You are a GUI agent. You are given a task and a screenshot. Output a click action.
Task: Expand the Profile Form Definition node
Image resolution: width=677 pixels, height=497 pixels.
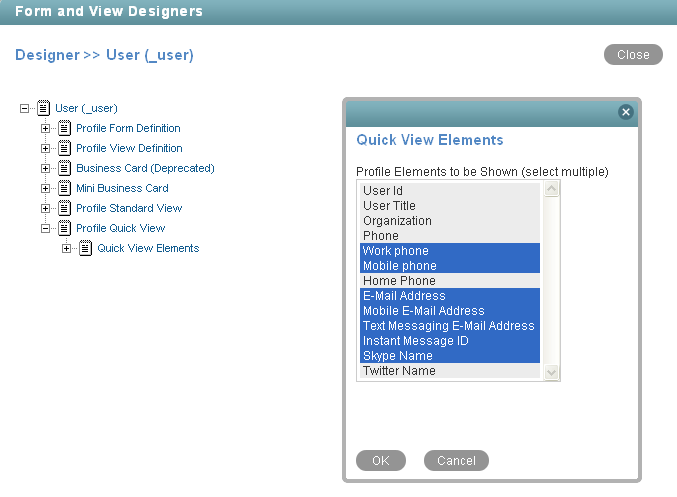[46, 128]
